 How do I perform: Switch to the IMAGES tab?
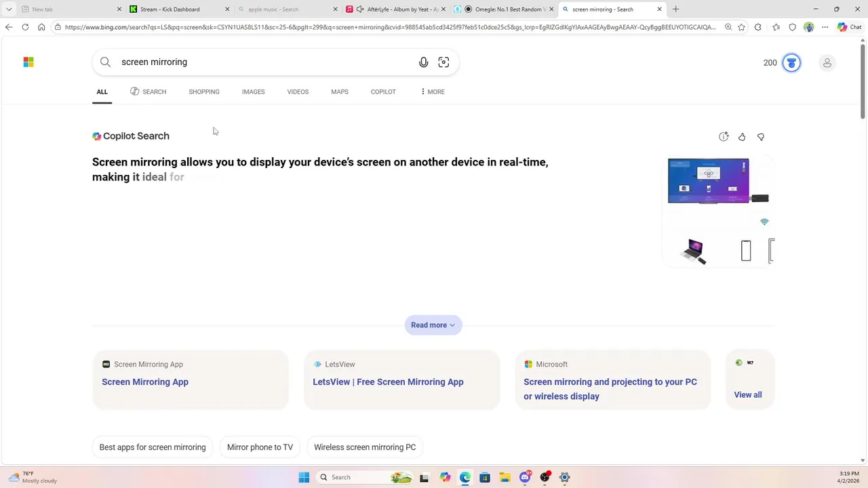[253, 91]
